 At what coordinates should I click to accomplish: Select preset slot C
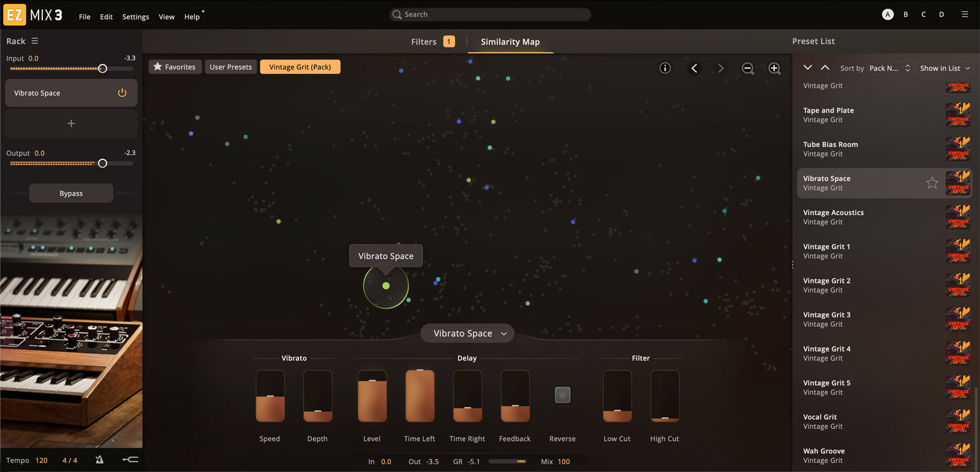click(924, 15)
